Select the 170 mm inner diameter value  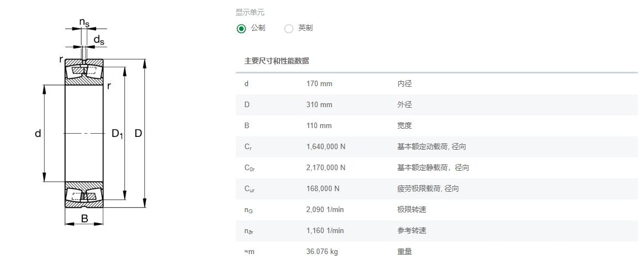(319, 84)
